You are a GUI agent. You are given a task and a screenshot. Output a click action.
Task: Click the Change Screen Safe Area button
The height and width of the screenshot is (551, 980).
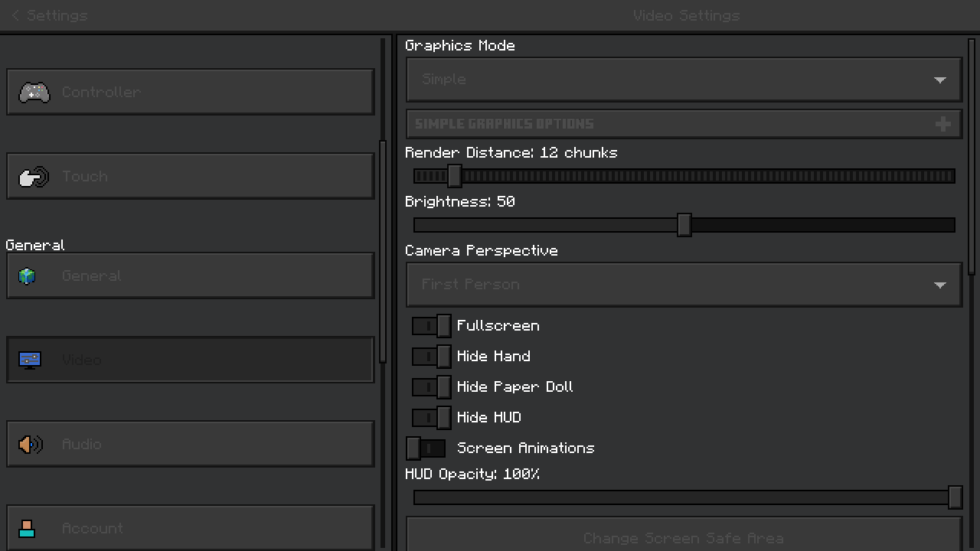[x=683, y=537]
